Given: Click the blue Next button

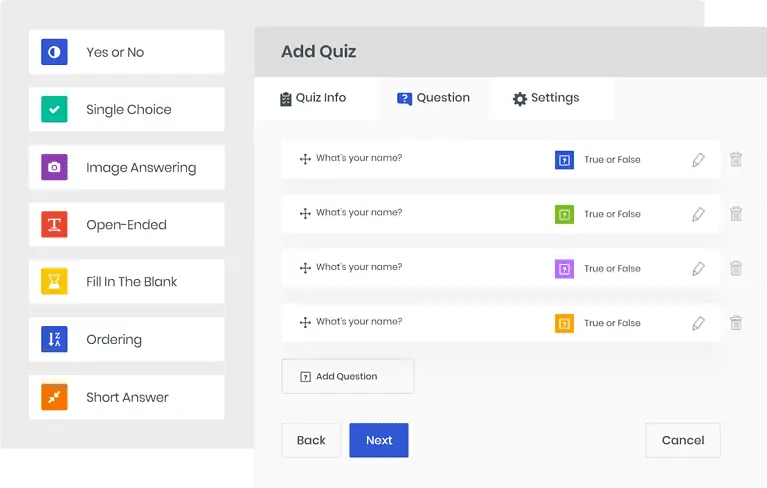Looking at the screenshot, I should tap(379, 440).
